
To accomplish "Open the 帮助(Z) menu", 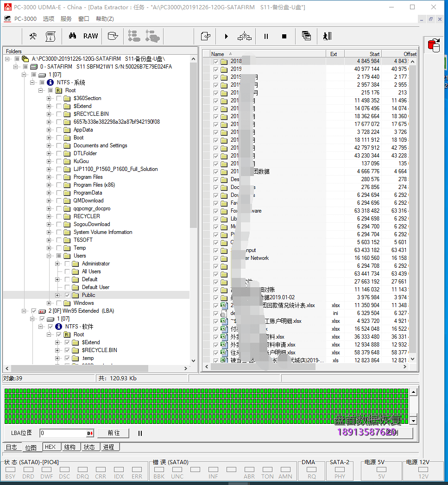I will pyautogui.click(x=105, y=19).
